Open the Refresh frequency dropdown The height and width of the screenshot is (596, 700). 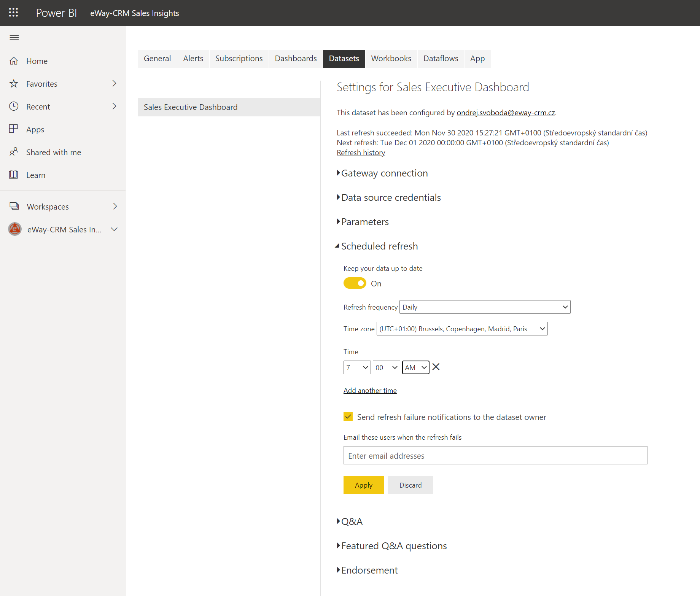tap(485, 307)
